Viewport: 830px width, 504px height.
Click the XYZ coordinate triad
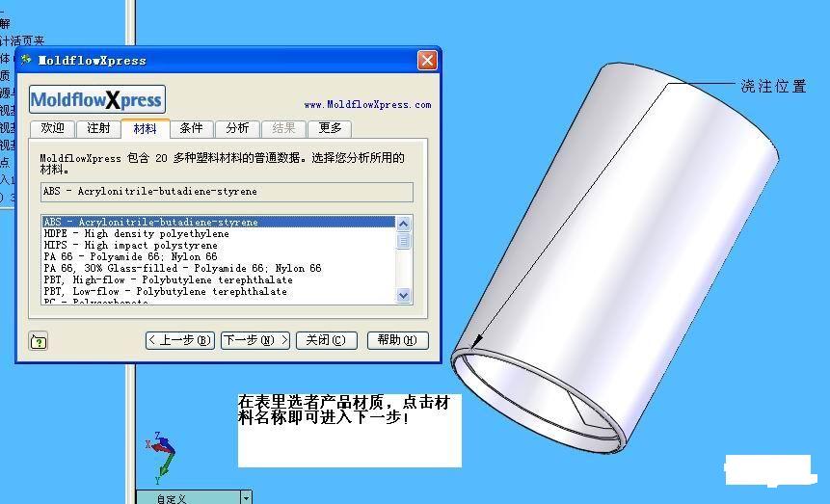[x=161, y=458]
